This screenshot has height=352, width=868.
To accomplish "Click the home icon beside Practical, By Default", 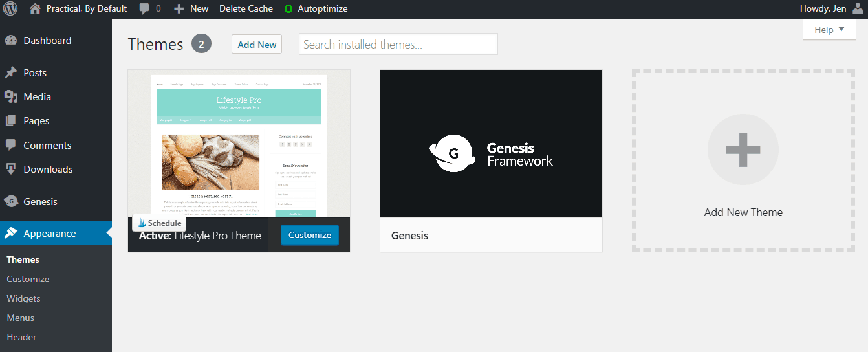I will click(x=35, y=9).
